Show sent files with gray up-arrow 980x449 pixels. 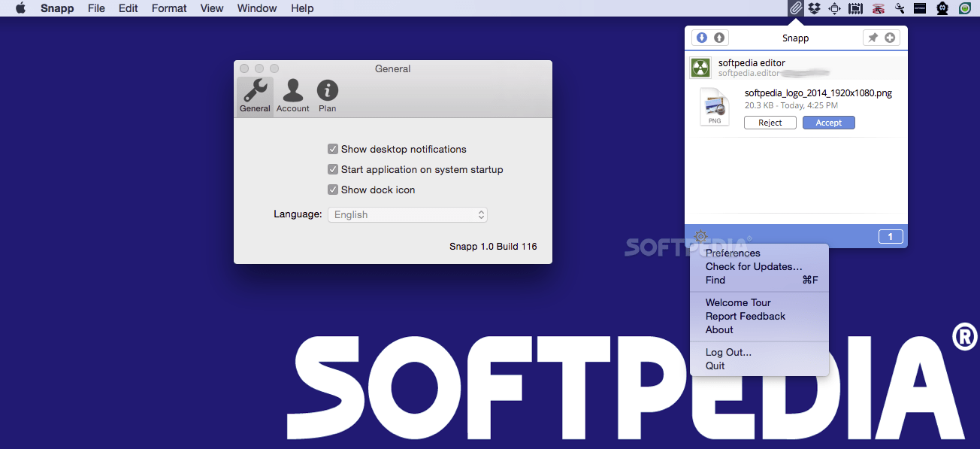tap(719, 38)
